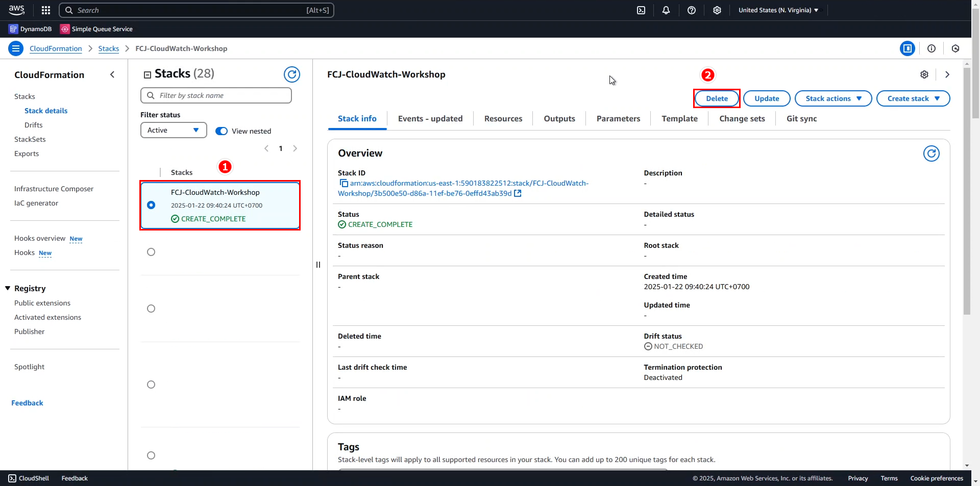Copy the Stack ID ARN
Screen dimensions: 980x486
344,183
